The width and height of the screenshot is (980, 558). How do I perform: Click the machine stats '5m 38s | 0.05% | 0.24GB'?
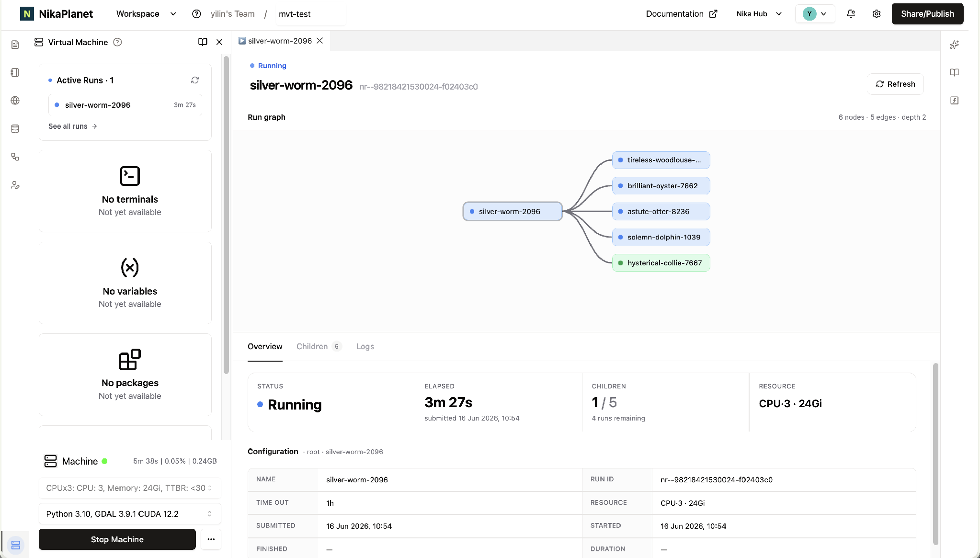(175, 461)
